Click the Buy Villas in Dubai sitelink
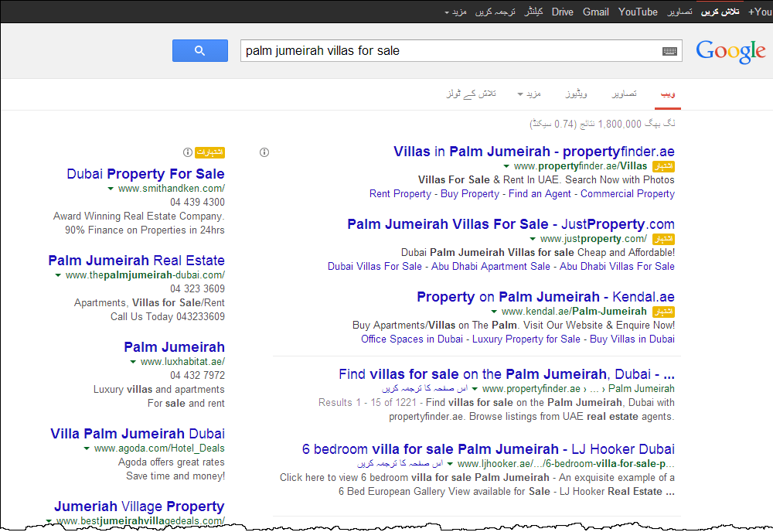Viewport: 773px width, 532px height. 632,339
